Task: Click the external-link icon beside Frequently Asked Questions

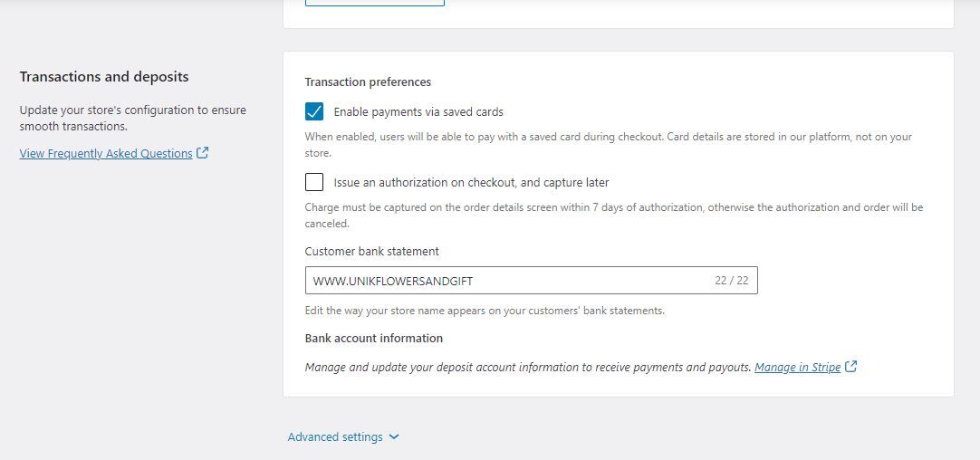Action: (x=202, y=152)
